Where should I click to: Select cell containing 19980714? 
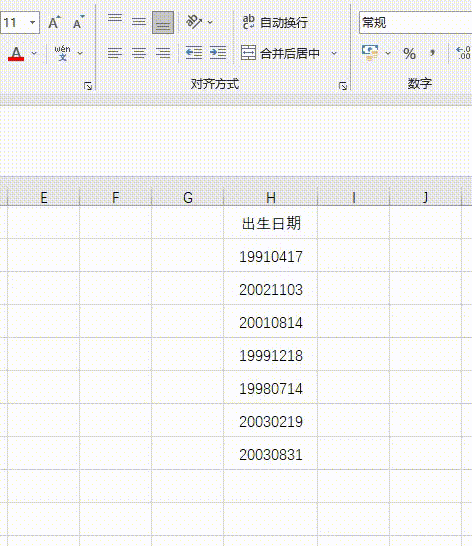[x=271, y=388]
